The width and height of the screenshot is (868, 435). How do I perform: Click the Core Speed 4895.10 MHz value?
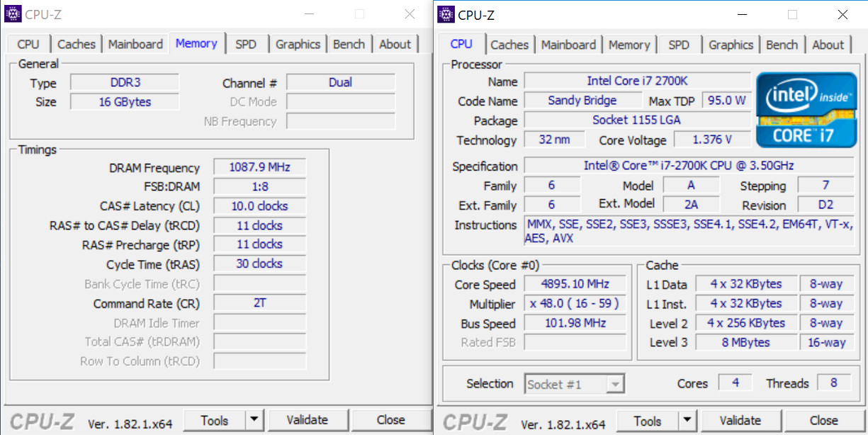click(x=575, y=284)
